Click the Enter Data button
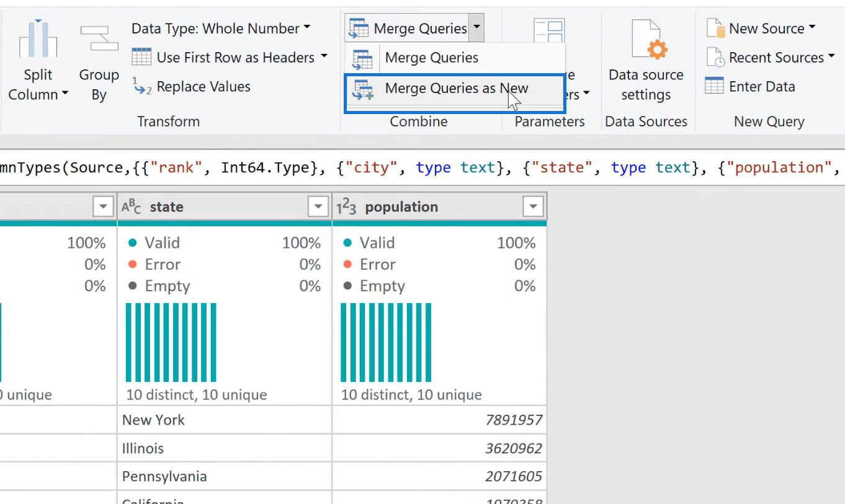This screenshot has height=504, width=845. tap(750, 86)
